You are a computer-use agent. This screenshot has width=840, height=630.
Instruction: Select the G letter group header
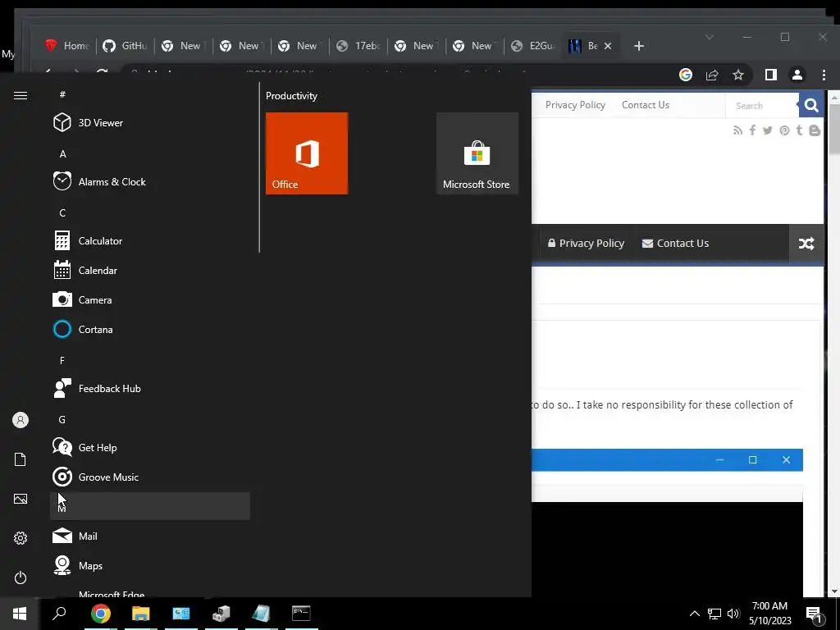[62, 419]
